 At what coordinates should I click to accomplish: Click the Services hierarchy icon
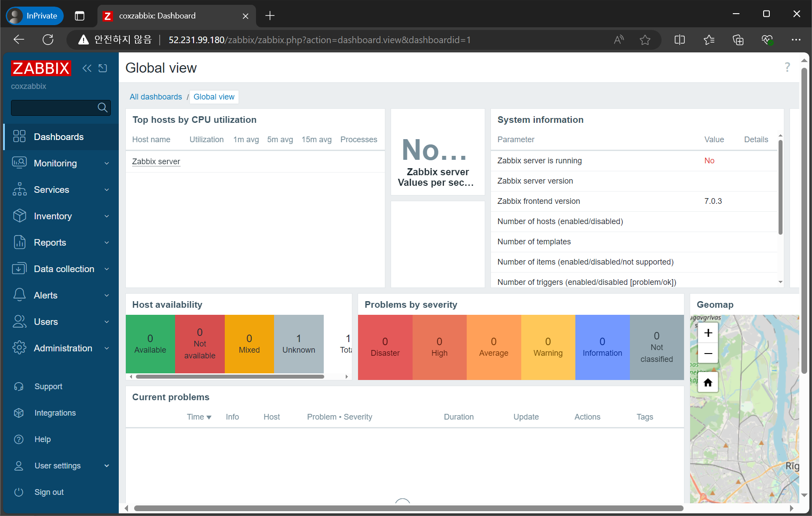(x=19, y=189)
